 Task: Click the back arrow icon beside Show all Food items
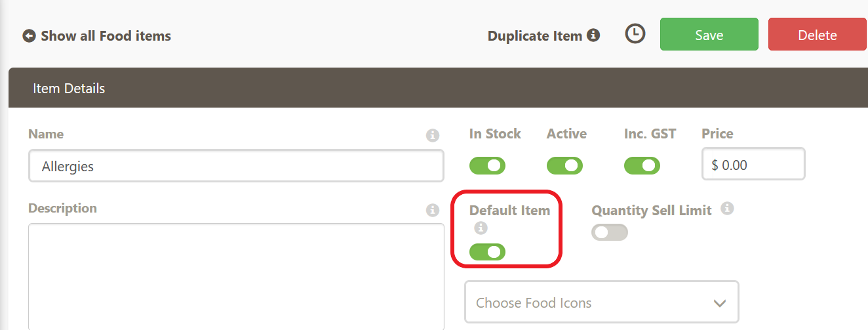[x=29, y=36]
